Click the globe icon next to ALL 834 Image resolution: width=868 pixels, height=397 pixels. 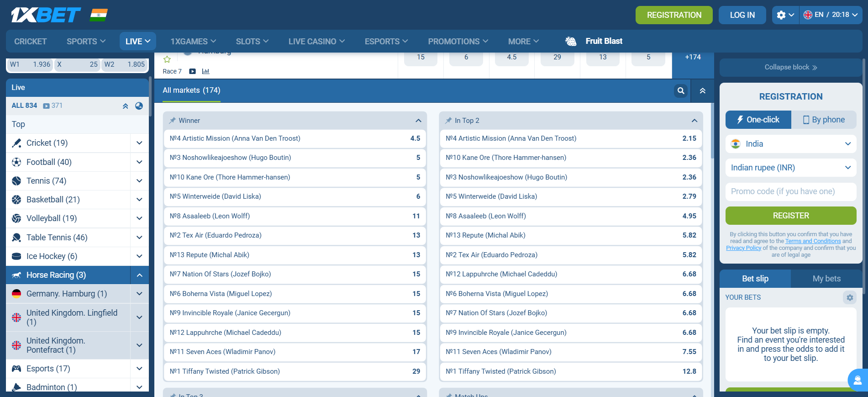pyautogui.click(x=139, y=106)
